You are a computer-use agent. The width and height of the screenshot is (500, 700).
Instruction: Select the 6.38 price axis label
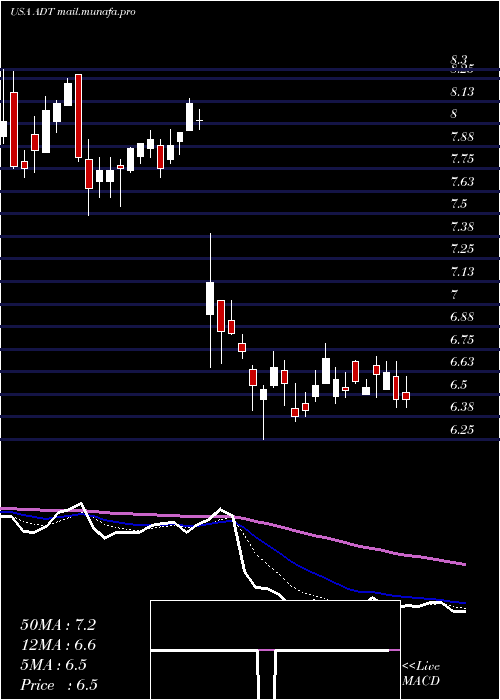tap(462, 407)
